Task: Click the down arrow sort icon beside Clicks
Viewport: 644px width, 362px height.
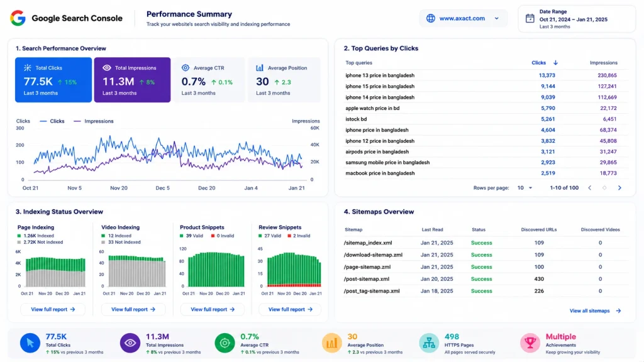Action: click(555, 63)
